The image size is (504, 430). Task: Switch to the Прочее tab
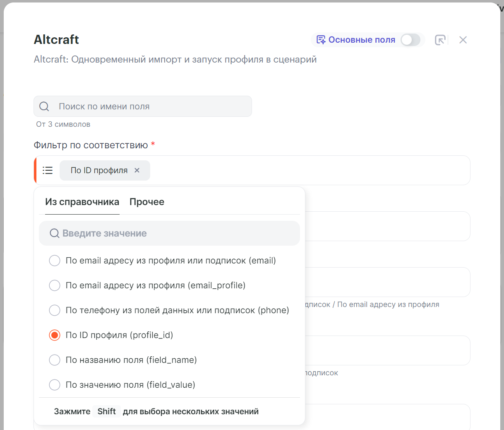coord(147,202)
